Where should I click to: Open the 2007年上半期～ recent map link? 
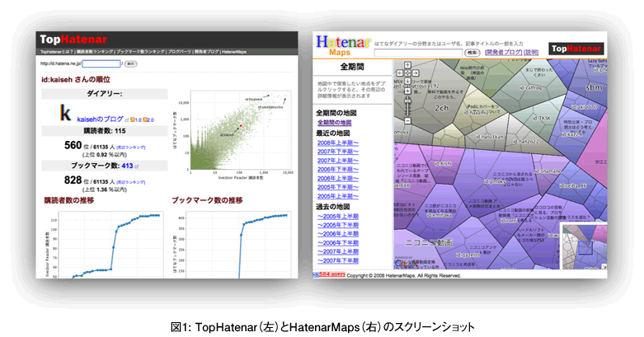point(338,161)
